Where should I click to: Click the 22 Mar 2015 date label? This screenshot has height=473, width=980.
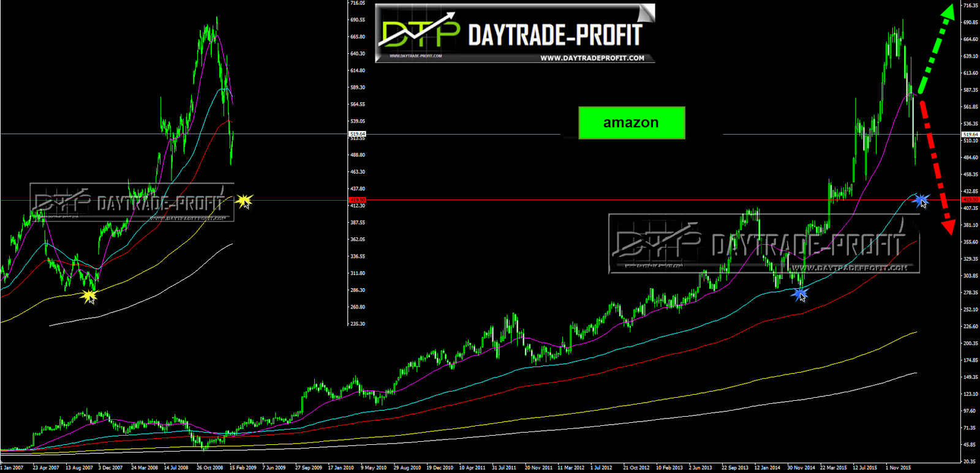point(834,468)
